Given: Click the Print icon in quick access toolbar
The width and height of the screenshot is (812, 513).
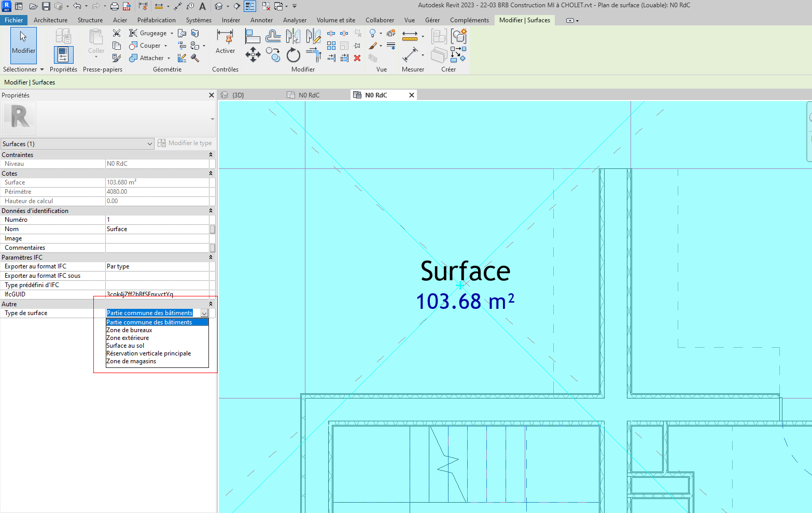Looking at the screenshot, I should click(x=114, y=6).
